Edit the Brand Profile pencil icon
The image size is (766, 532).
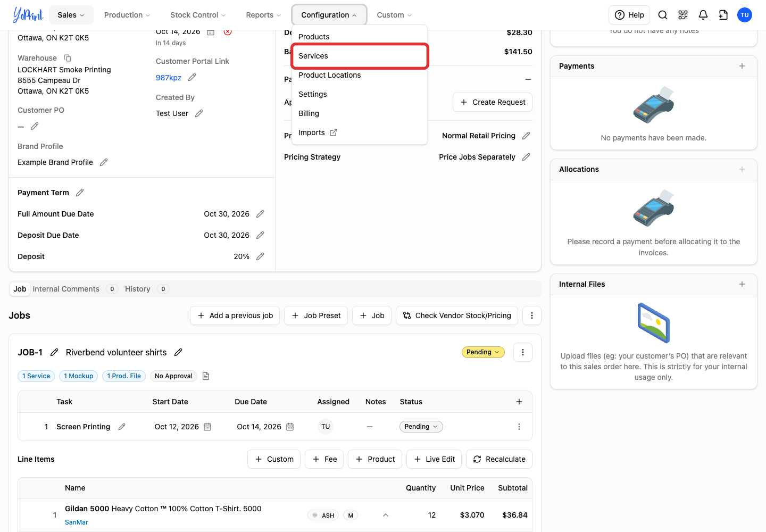104,162
